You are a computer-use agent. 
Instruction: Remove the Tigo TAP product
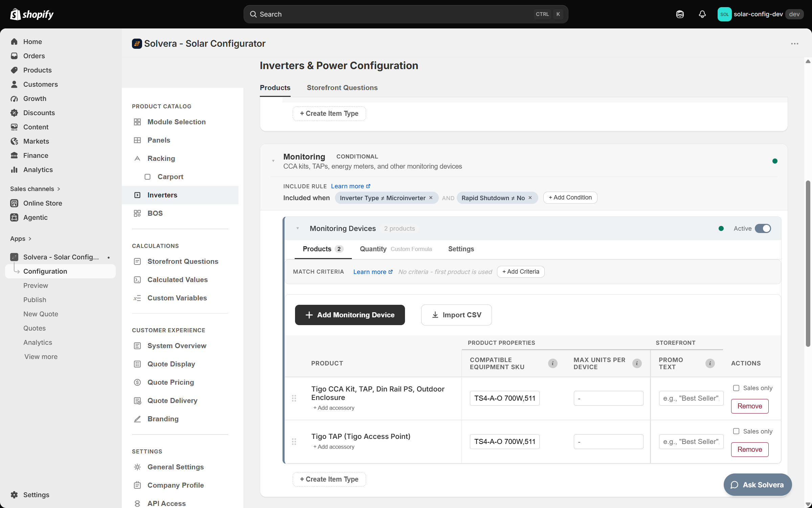(750, 449)
